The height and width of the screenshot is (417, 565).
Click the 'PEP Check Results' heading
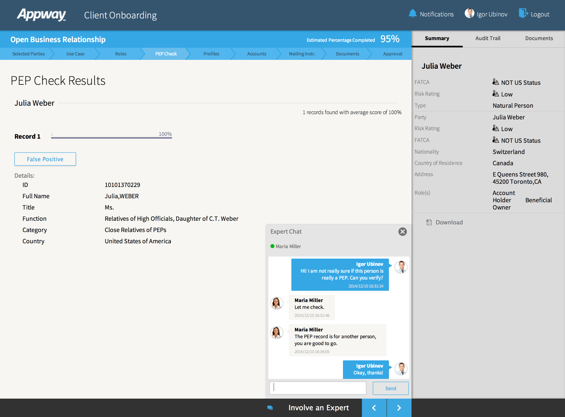pyautogui.click(x=58, y=80)
